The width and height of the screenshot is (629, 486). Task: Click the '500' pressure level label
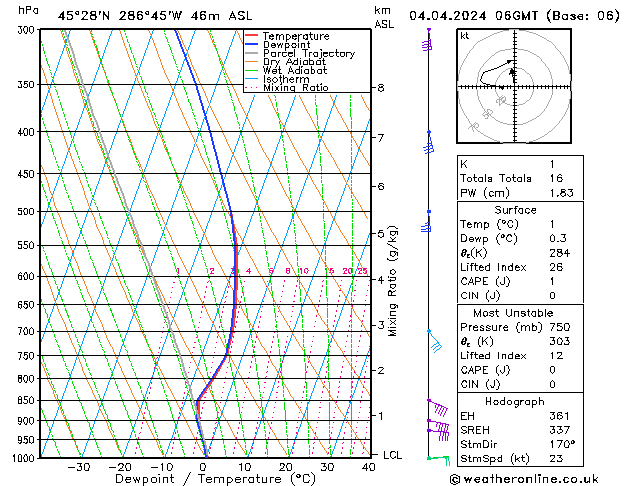point(28,212)
